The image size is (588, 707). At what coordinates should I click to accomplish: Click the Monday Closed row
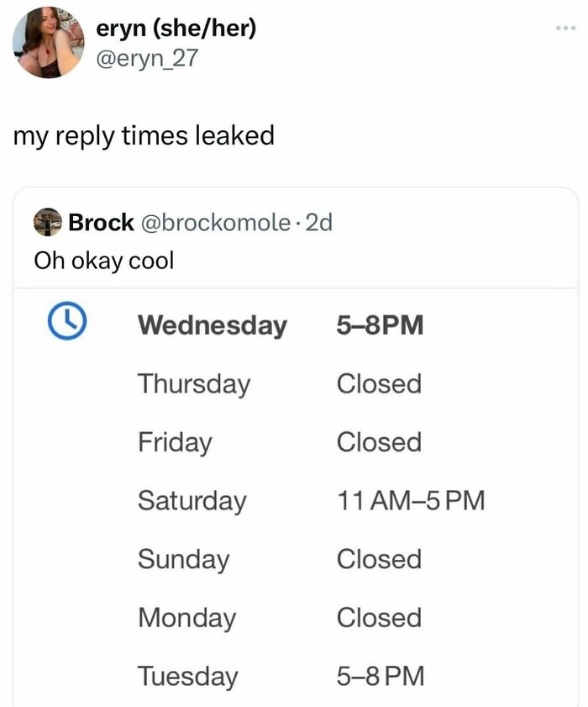(x=379, y=618)
